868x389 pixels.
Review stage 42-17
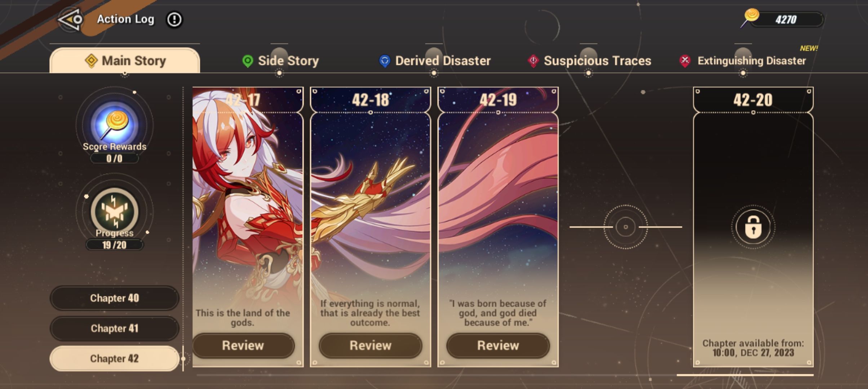tap(243, 345)
